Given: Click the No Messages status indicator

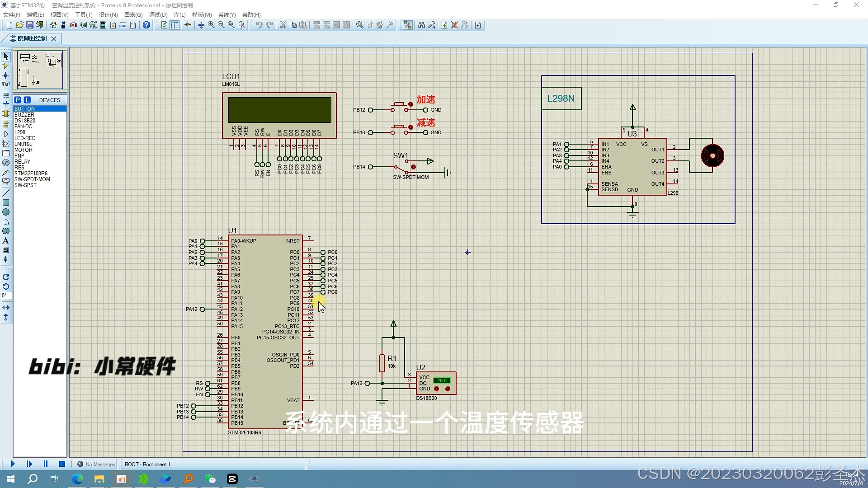Looking at the screenshot, I should [96, 465].
